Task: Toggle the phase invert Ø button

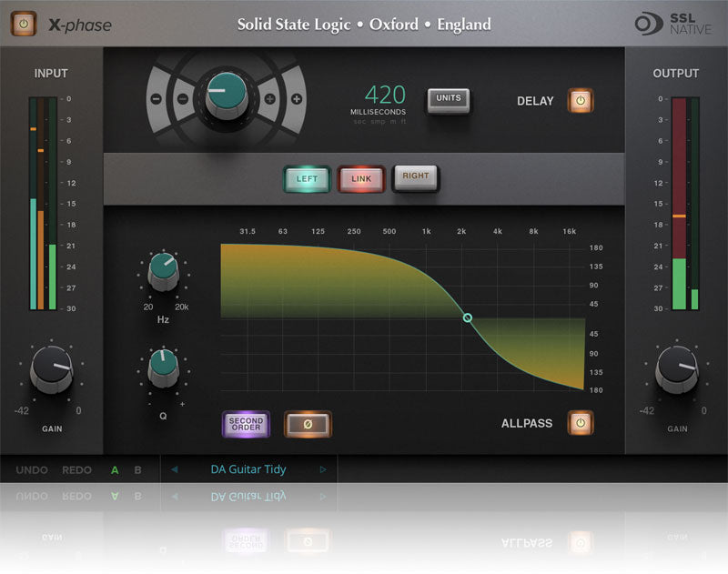Action: click(308, 424)
